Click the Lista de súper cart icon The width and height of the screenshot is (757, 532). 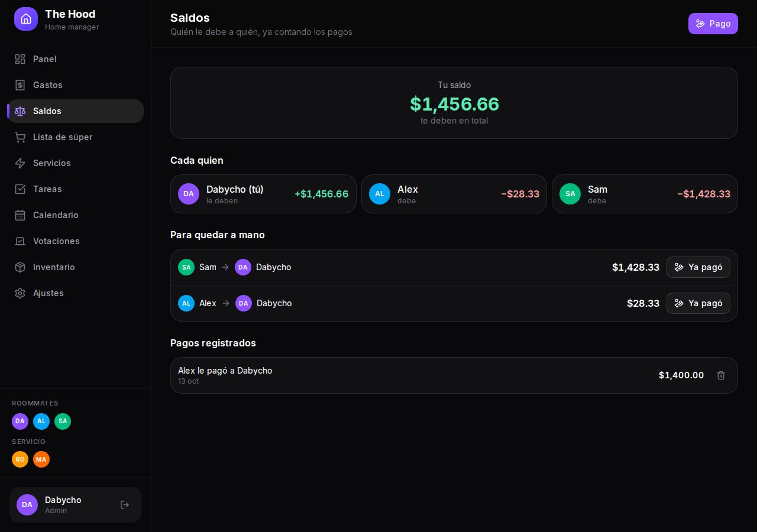point(20,137)
